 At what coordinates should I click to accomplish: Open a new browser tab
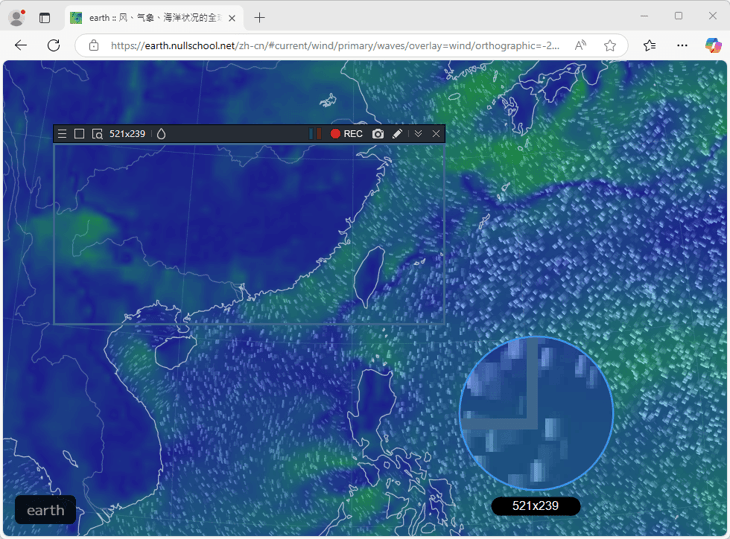point(260,18)
